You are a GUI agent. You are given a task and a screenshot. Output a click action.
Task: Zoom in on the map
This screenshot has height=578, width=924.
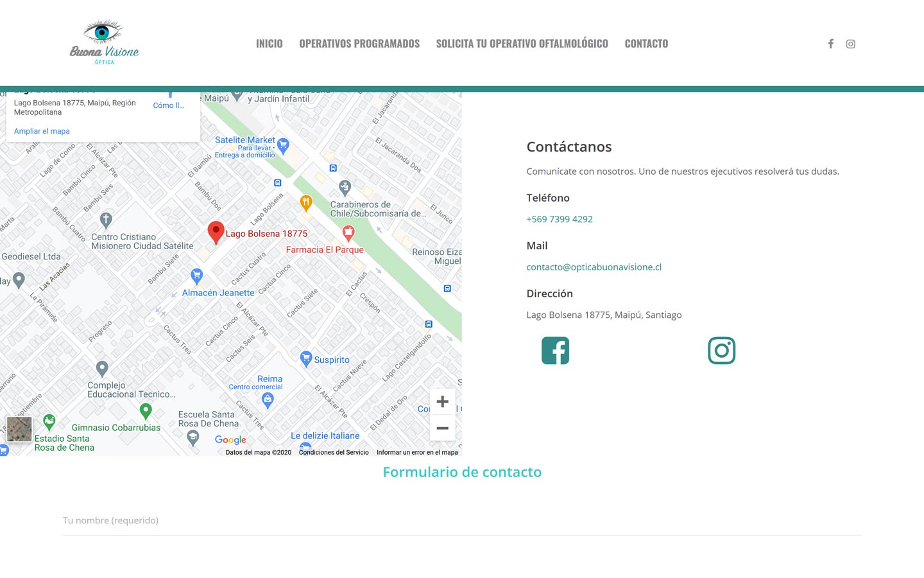pyautogui.click(x=442, y=402)
